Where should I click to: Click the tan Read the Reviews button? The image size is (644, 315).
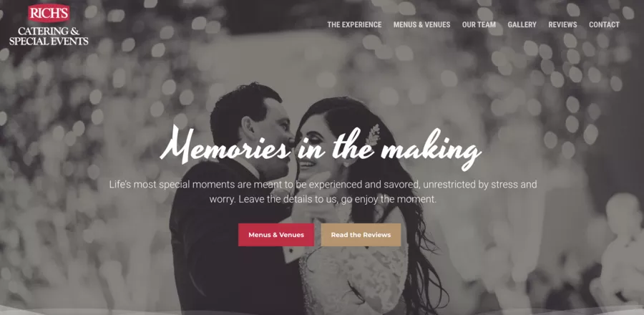click(361, 235)
